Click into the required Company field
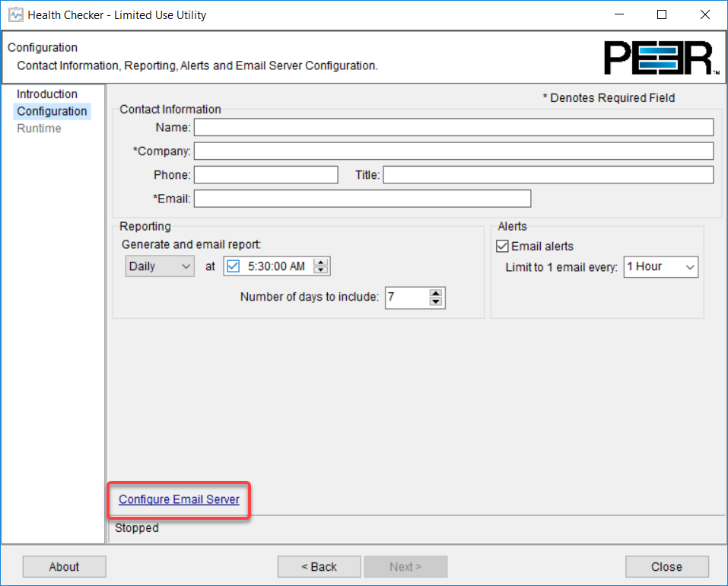Screen dimensions: 728x586 click(380, 151)
